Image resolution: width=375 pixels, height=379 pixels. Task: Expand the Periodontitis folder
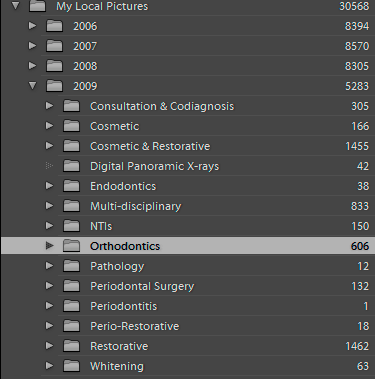coord(49,306)
